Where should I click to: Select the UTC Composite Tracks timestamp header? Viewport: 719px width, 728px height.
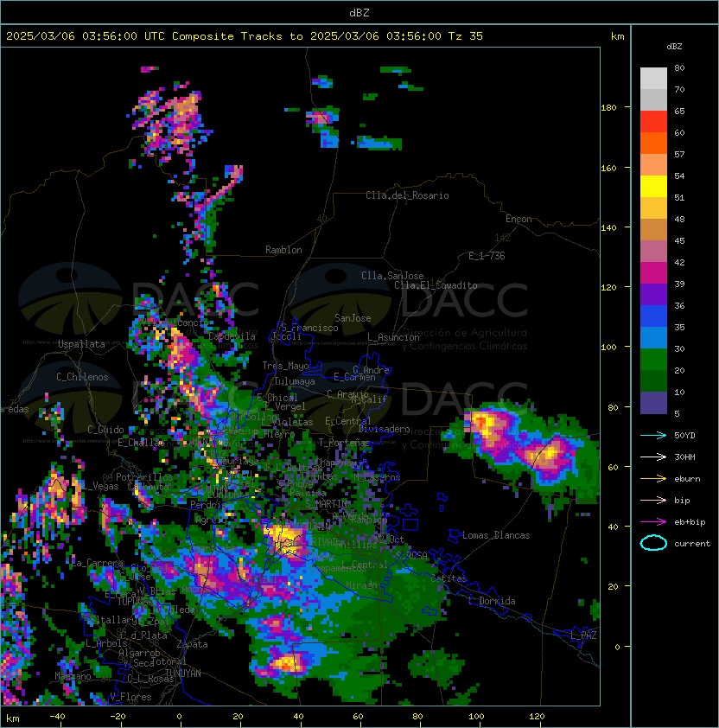pyautogui.click(x=245, y=36)
